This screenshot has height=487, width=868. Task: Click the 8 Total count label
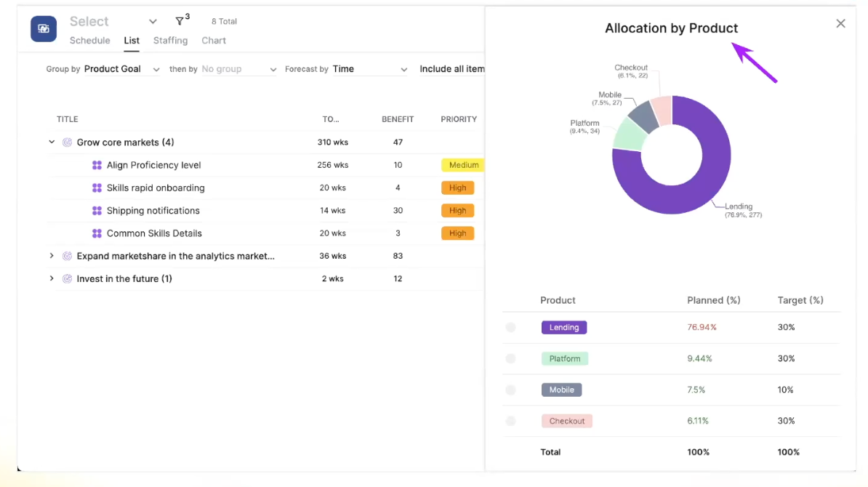[224, 21]
